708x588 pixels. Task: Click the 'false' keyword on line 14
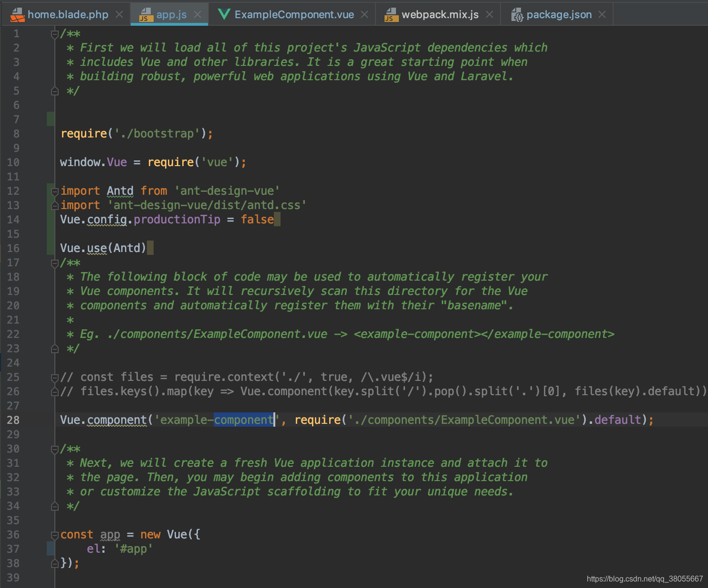(257, 220)
